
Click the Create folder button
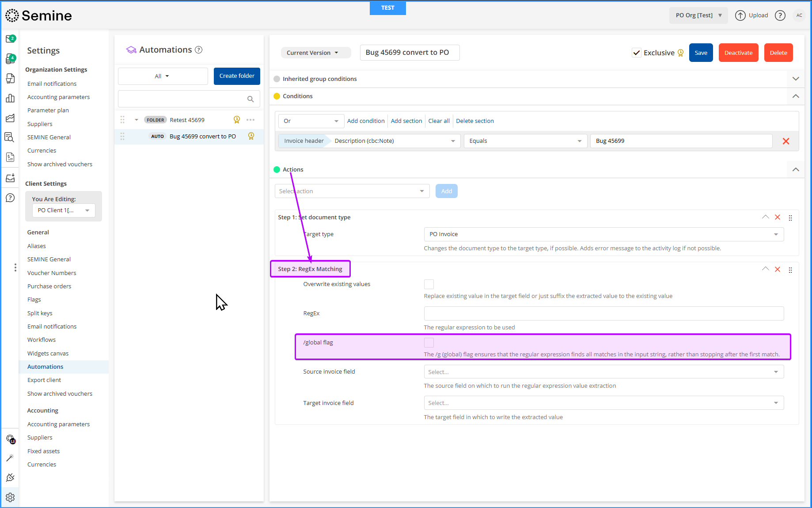237,76
